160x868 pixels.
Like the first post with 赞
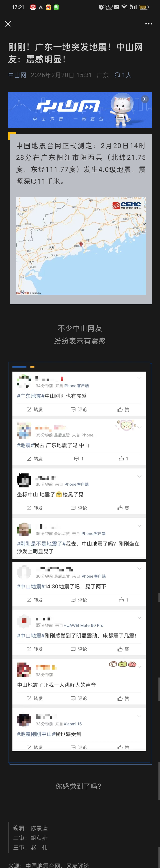pyautogui.click(x=123, y=409)
